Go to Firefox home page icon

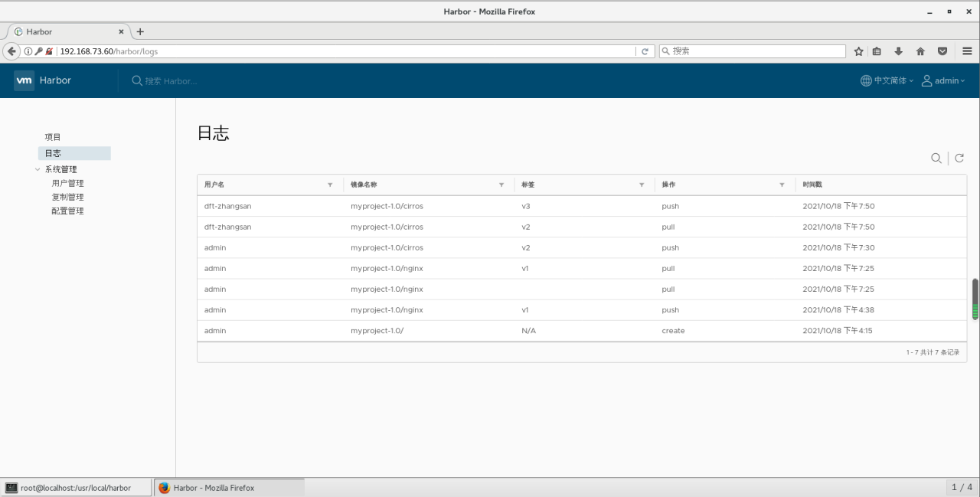(x=920, y=51)
